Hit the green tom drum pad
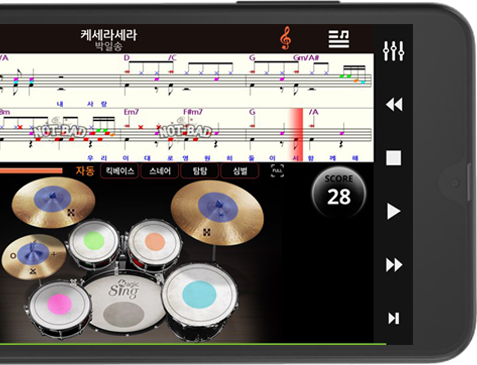 [94, 241]
